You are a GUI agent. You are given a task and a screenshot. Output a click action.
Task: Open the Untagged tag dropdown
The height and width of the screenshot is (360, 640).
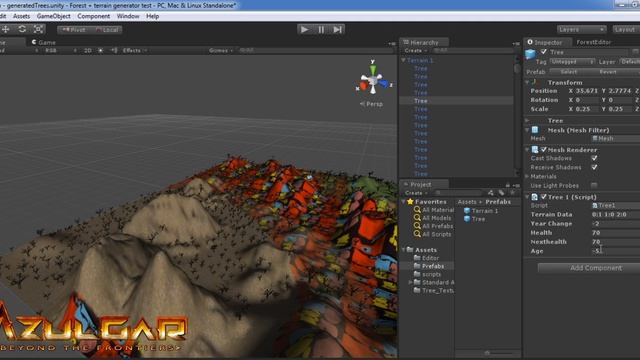[x=571, y=62]
